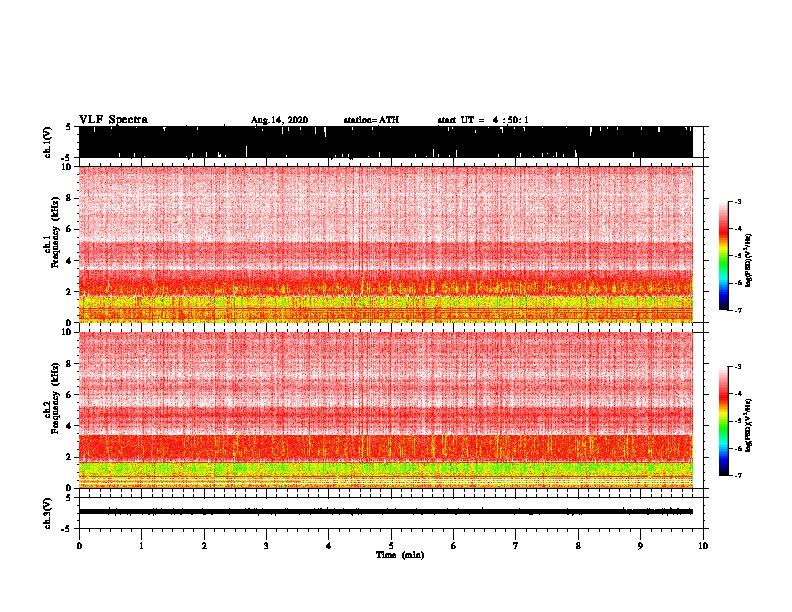Select the "ch.1(V)" axis label

pos(48,142)
